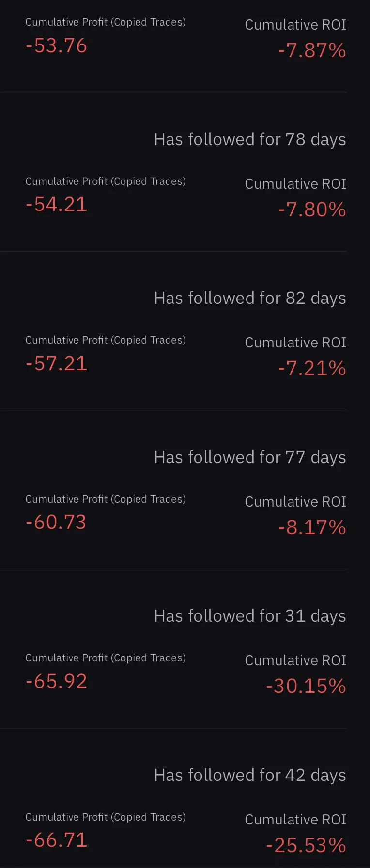The width and height of the screenshot is (370, 868).
Task: Click the -53.76 cumulative profit value
Action: tap(56, 46)
